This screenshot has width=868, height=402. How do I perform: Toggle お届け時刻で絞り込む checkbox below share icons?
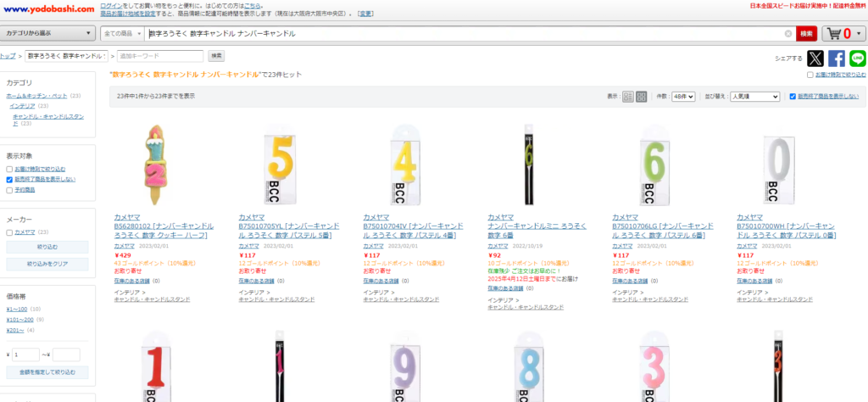(x=810, y=74)
